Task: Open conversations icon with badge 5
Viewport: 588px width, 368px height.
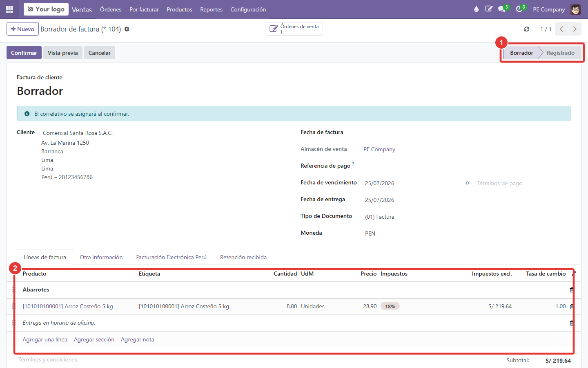Action: point(502,9)
